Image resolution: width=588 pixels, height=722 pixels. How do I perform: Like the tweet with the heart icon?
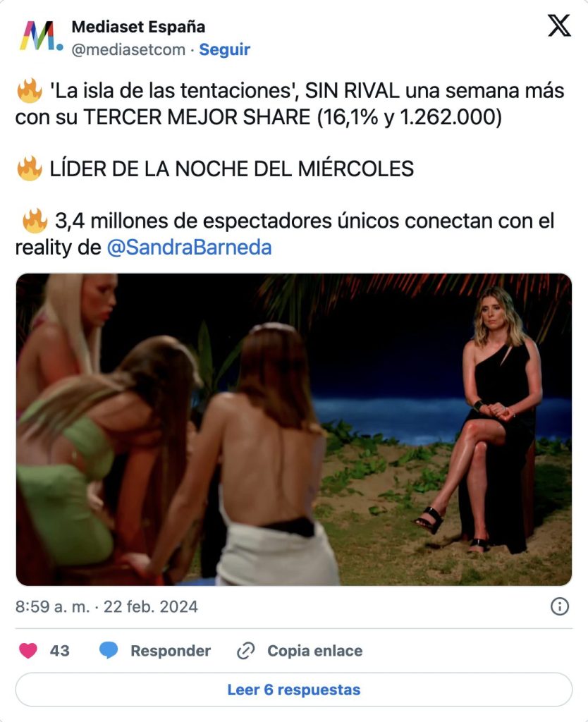coord(28,651)
